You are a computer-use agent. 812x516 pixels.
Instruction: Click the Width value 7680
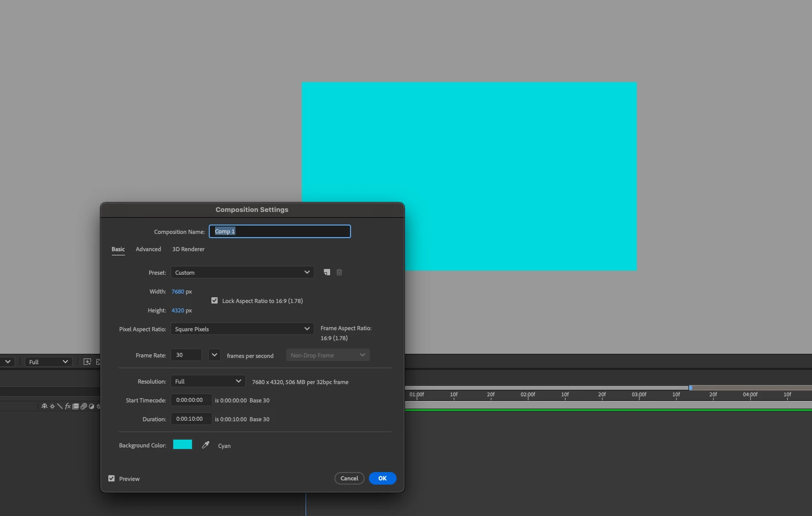tap(178, 291)
